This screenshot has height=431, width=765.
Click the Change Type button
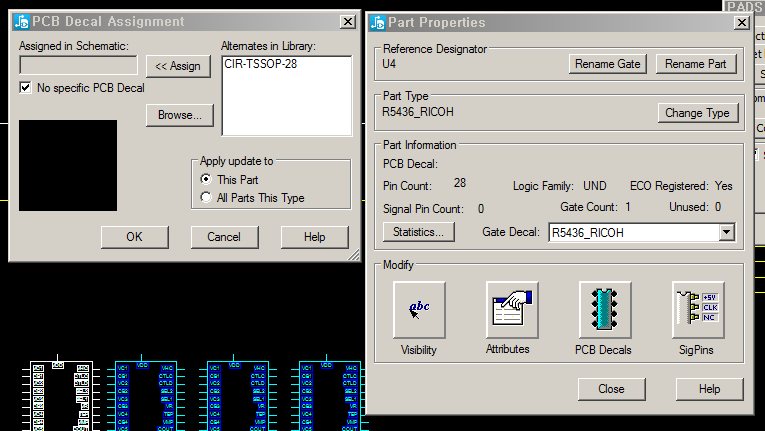click(x=697, y=113)
